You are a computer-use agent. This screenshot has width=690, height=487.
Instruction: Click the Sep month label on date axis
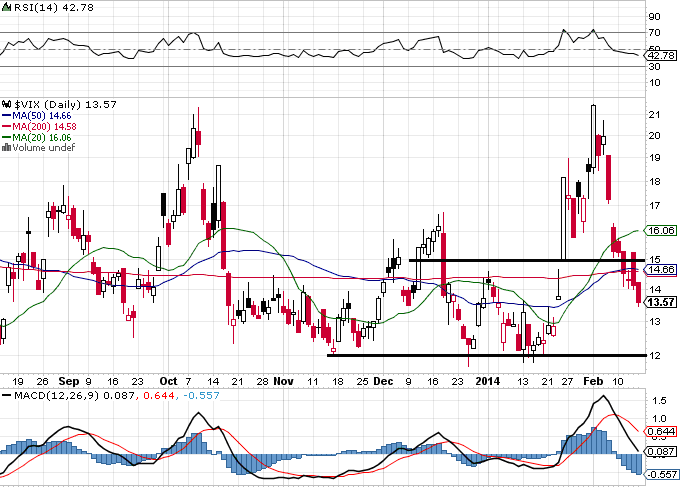[x=69, y=381]
